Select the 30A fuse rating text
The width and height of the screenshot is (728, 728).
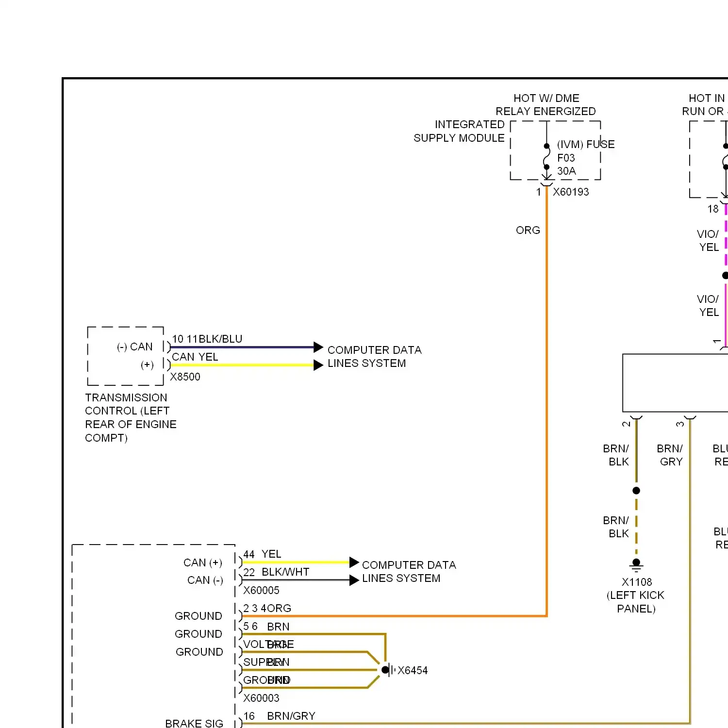tap(566, 171)
